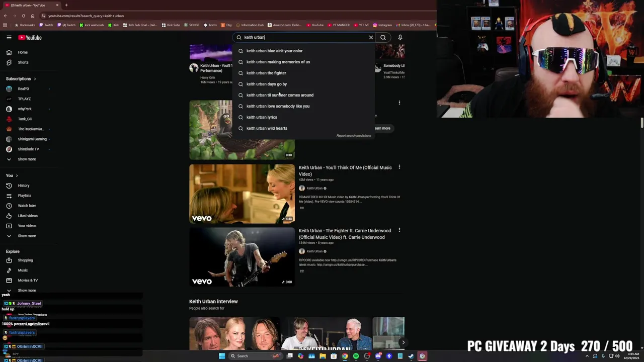
Task: Click the browser home icon
Action: point(33,16)
